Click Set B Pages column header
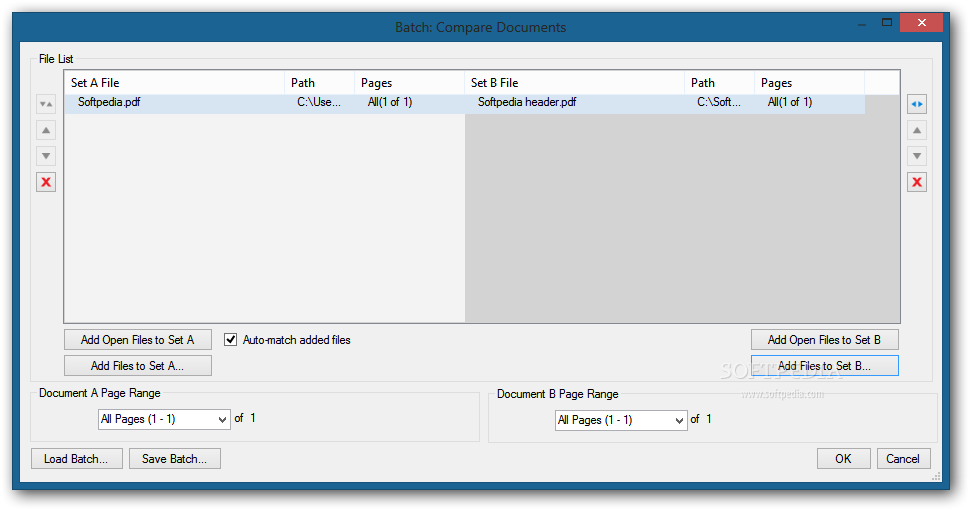 [x=809, y=83]
